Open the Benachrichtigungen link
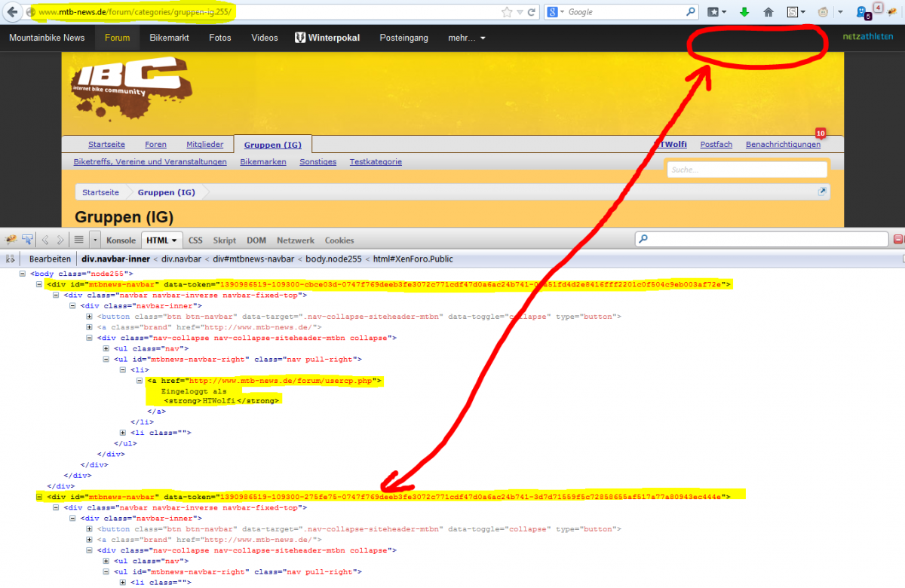Viewport: 905px width, 588px height. [x=782, y=145]
